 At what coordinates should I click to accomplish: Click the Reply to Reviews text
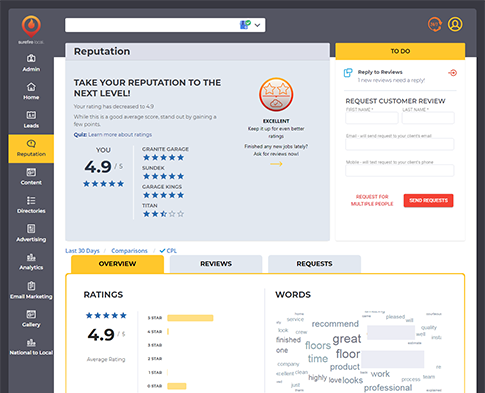coord(380,72)
